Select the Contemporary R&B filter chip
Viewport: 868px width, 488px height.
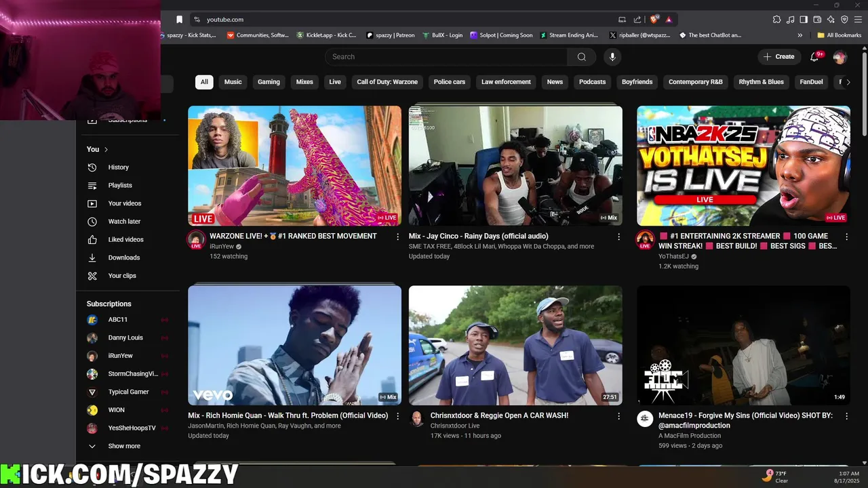[695, 82]
